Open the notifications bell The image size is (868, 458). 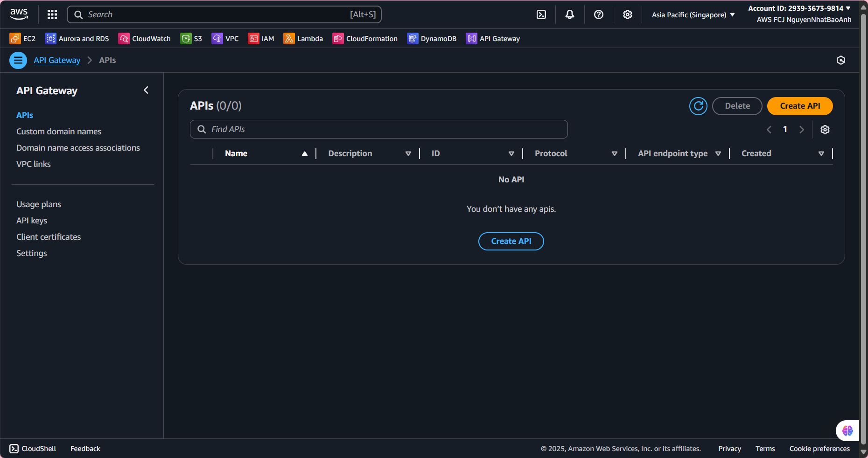(x=570, y=14)
